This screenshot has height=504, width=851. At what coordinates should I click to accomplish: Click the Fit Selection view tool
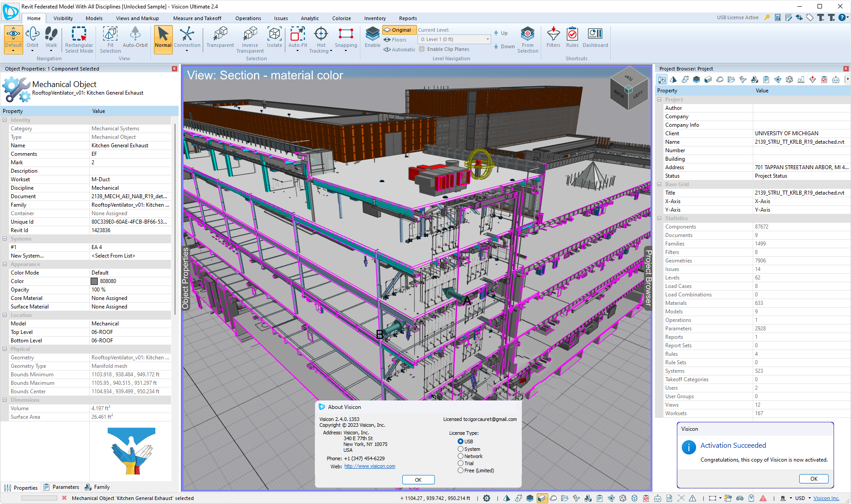pyautogui.click(x=110, y=39)
